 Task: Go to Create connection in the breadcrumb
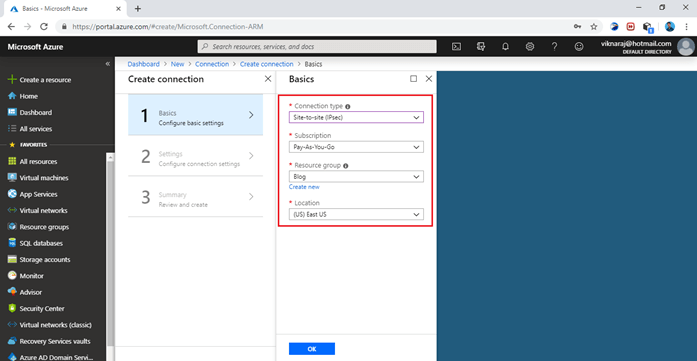click(x=267, y=64)
